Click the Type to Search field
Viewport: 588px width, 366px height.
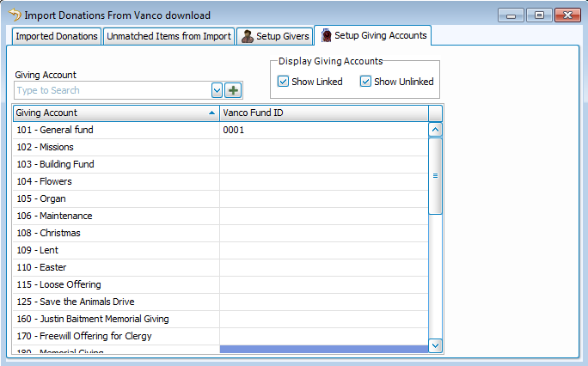112,90
